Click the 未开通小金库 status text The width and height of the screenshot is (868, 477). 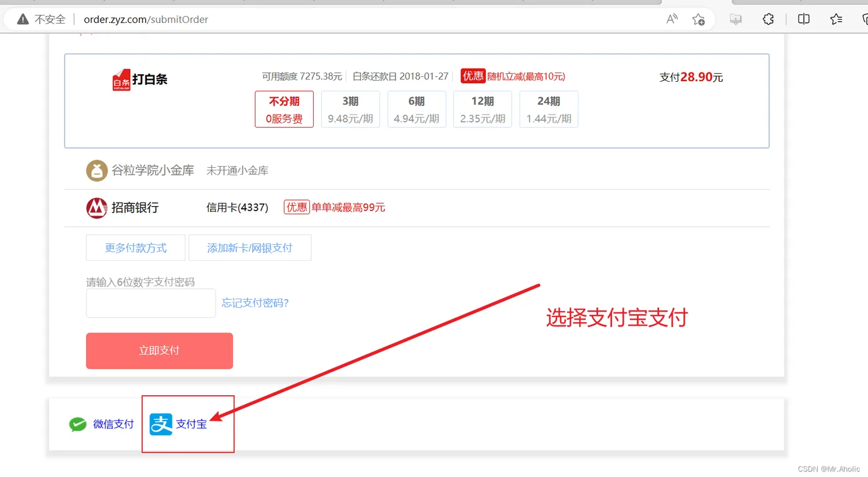237,170
